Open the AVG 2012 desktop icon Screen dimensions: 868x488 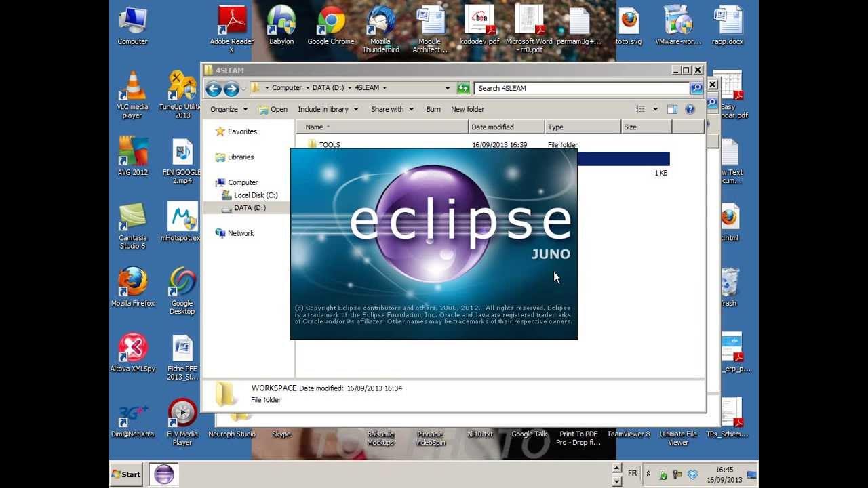133,156
